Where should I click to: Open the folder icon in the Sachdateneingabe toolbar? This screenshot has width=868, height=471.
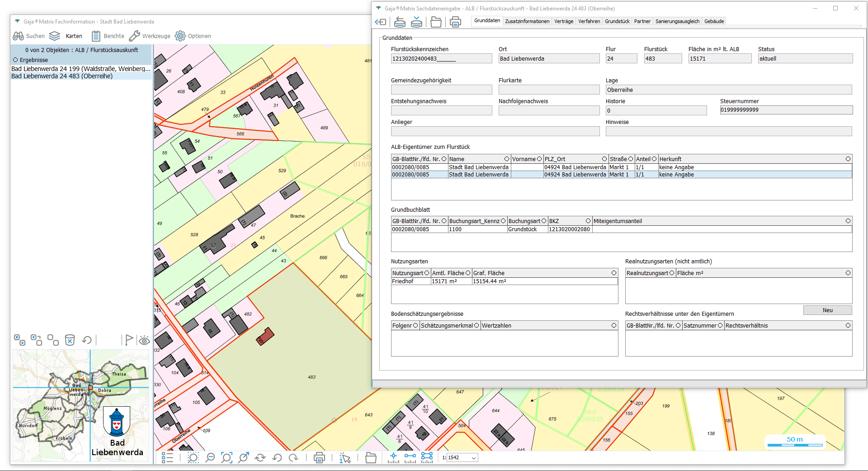pyautogui.click(x=436, y=22)
